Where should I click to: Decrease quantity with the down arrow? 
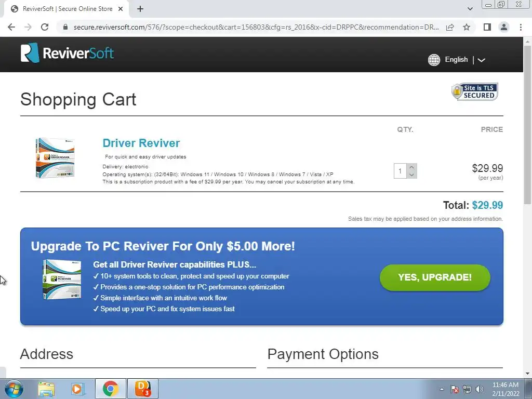point(411,175)
